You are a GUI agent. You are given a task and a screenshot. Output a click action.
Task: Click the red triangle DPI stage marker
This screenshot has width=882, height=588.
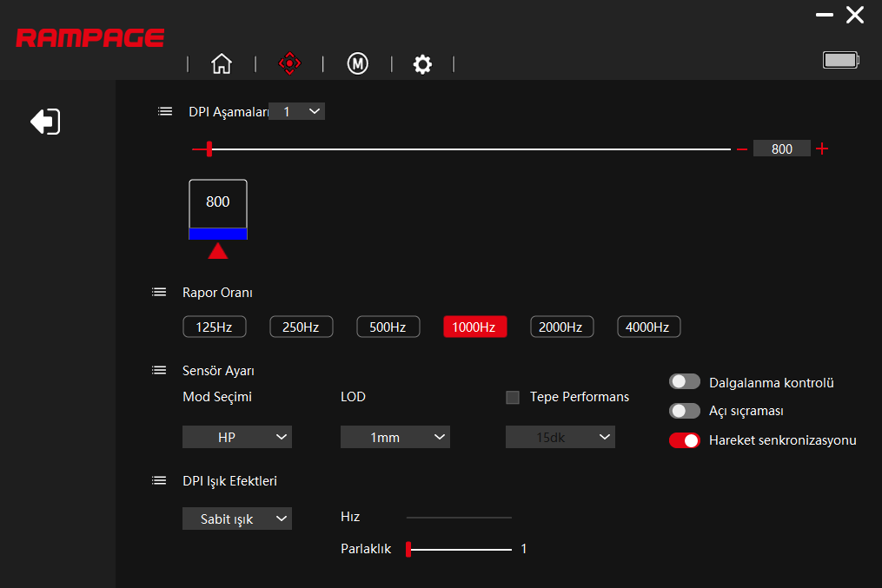[x=218, y=251]
